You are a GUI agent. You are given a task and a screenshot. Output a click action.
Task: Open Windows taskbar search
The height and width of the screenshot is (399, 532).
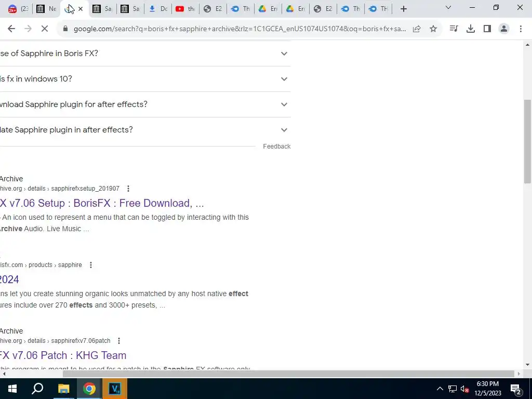[37, 389]
